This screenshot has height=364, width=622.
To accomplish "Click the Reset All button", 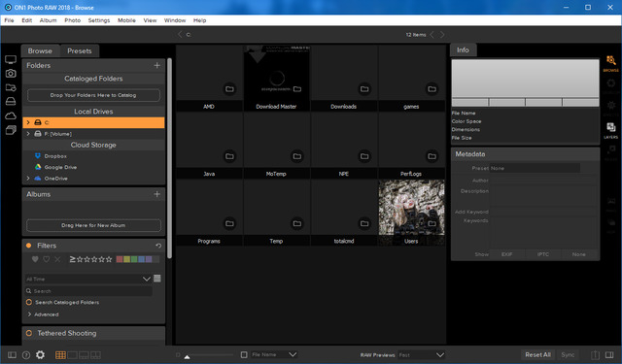I will click(537, 355).
